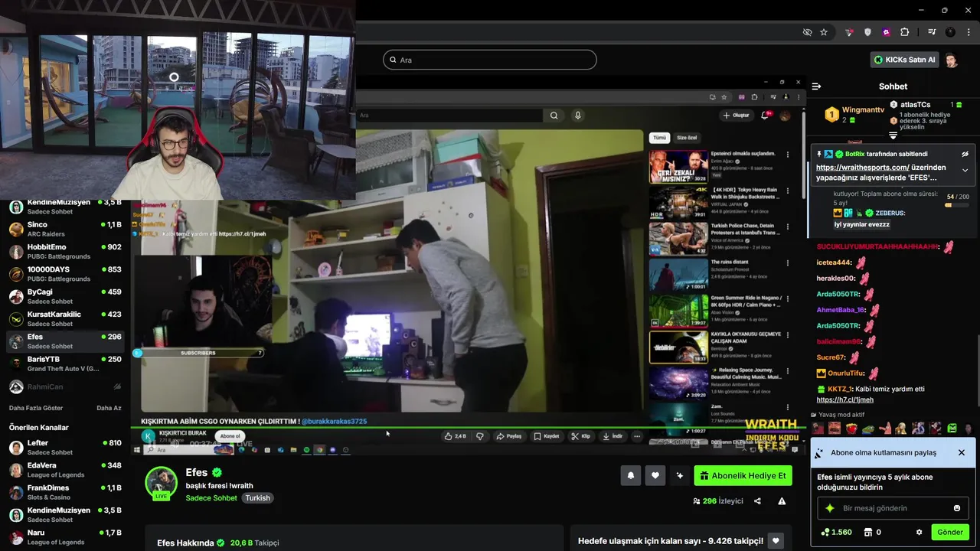Screen dimensions: 980x551
Task: Show fewer channels via Daha Az
Action: tap(109, 408)
